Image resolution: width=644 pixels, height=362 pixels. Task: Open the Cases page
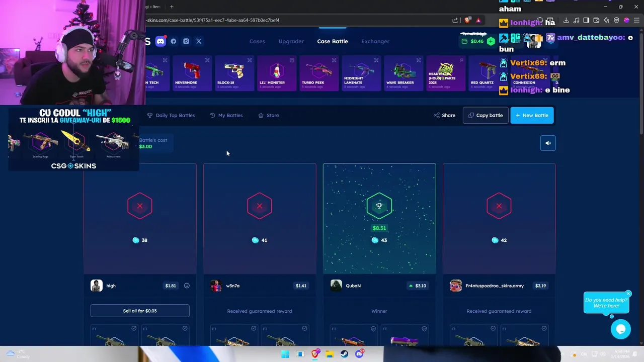coord(257,41)
